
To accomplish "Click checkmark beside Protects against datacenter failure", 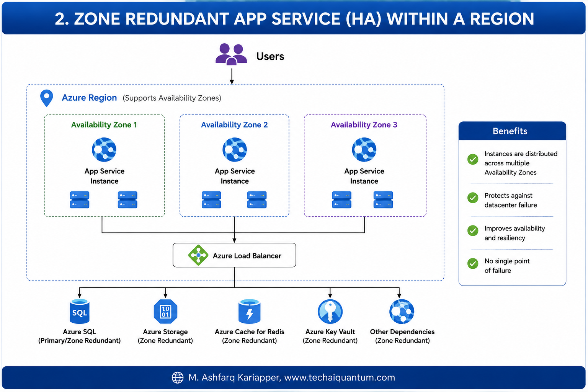I will coord(473,198).
